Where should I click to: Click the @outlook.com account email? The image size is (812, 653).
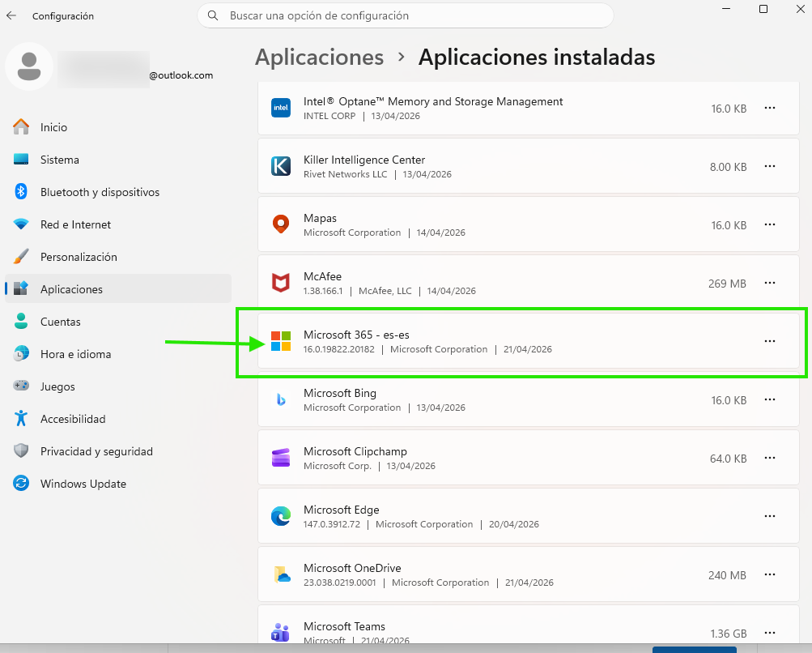pyautogui.click(x=181, y=75)
